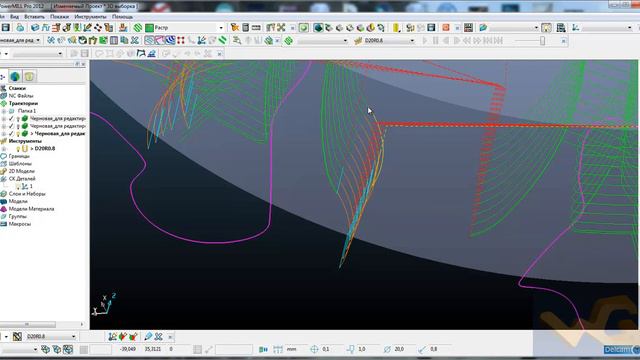This screenshot has height=360, width=640.
Task: Open Feeds and Speeds toolbar icon
Action: pyautogui.click(x=46, y=28)
